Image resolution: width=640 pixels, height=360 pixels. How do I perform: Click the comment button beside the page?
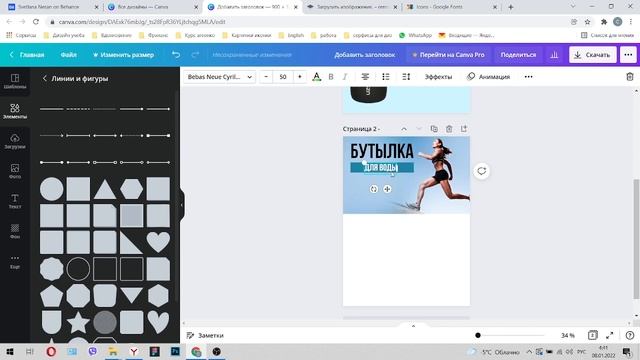[482, 171]
